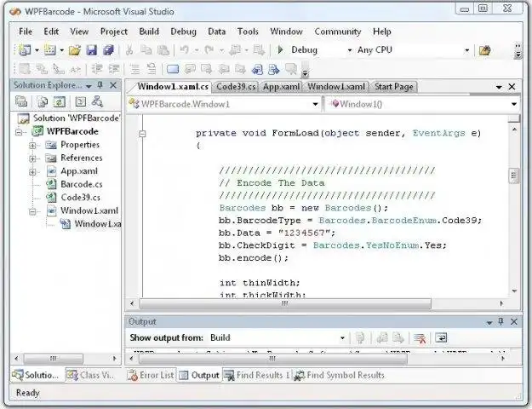Image resolution: width=532 pixels, height=409 pixels.
Task: Click the Undo arrow icon
Action: click(184, 50)
